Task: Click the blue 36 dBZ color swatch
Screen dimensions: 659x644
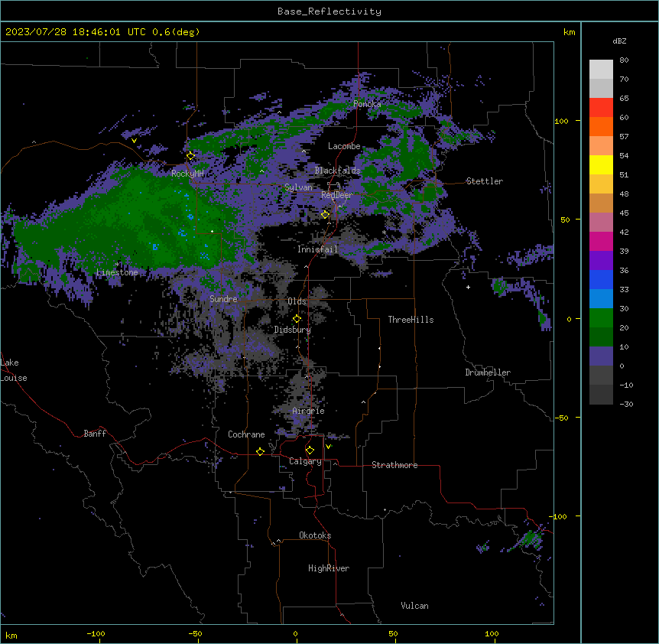Action: click(x=601, y=279)
